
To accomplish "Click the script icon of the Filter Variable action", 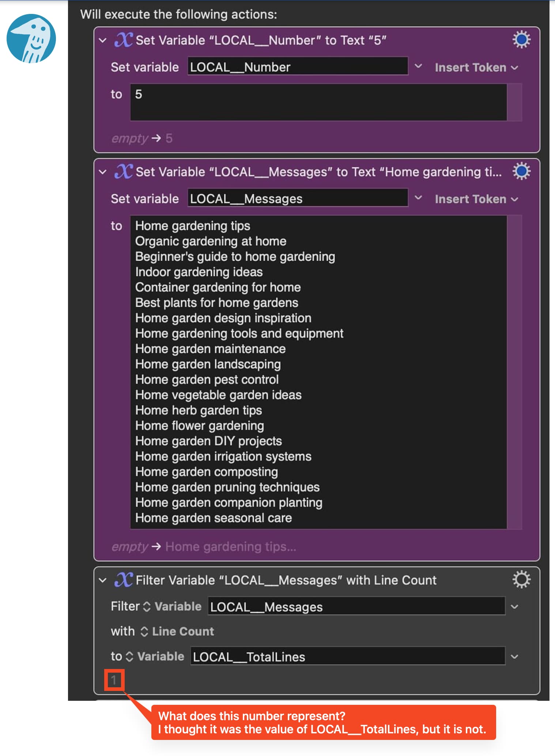I will point(123,579).
